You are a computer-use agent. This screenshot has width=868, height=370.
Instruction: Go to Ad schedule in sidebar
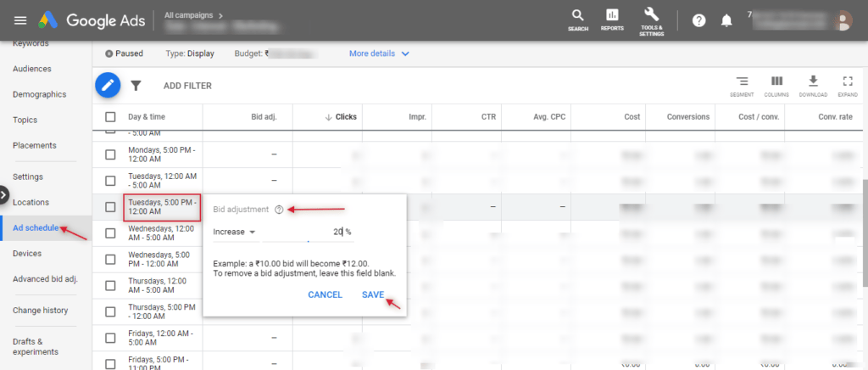(36, 227)
